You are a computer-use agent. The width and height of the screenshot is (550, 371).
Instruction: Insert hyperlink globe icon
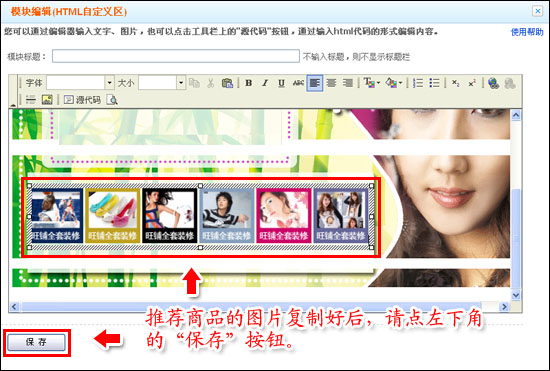click(x=493, y=83)
